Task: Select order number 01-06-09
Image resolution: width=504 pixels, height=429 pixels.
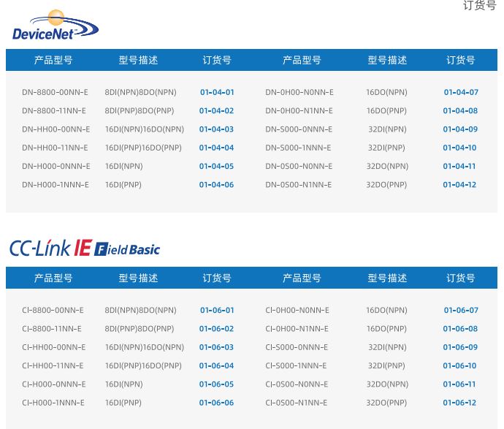Action: [x=460, y=347]
